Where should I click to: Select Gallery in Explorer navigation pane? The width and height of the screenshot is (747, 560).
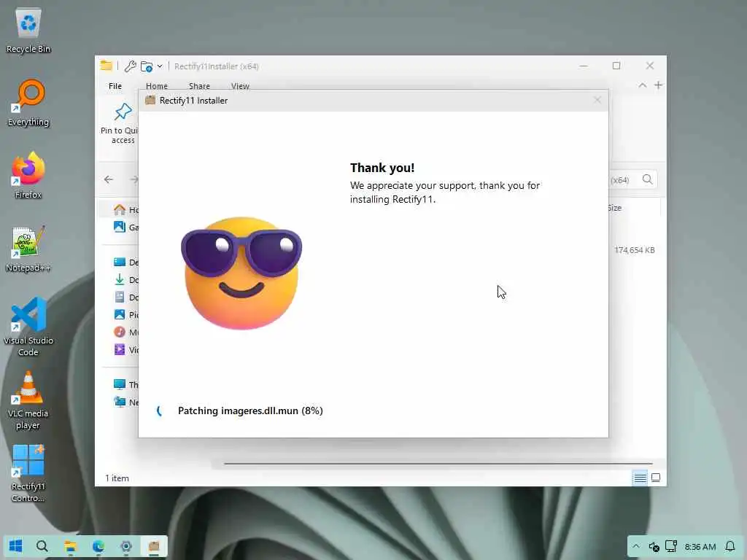(125, 227)
